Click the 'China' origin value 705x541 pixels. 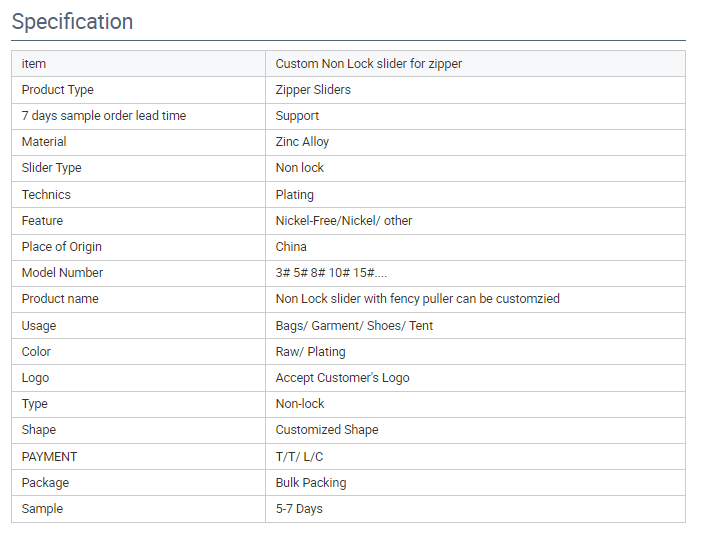coord(291,247)
